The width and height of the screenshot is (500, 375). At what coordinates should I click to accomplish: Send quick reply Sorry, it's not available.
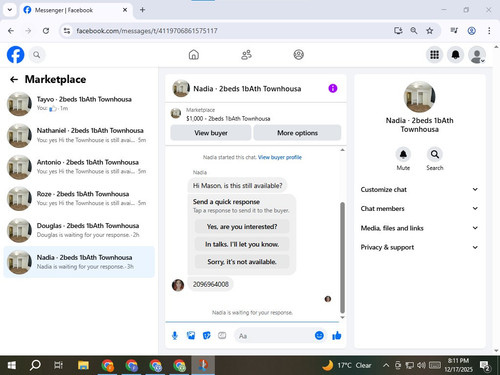click(x=242, y=262)
